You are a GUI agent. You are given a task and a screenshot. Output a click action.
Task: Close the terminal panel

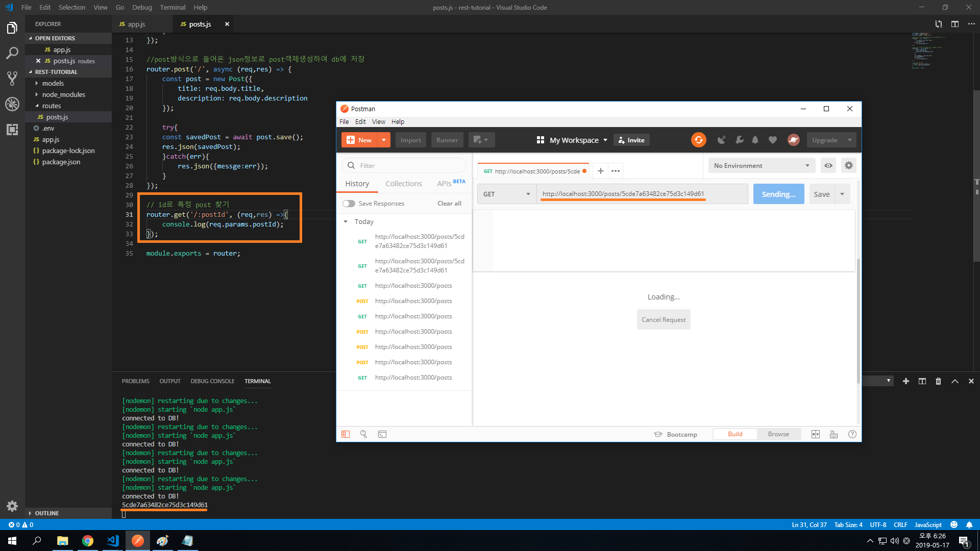click(x=971, y=381)
